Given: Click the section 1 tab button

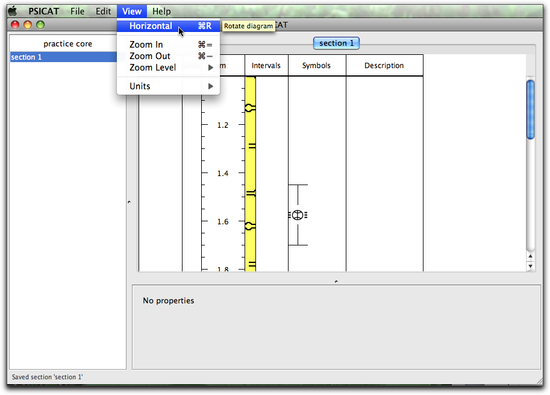Looking at the screenshot, I should 336,43.
